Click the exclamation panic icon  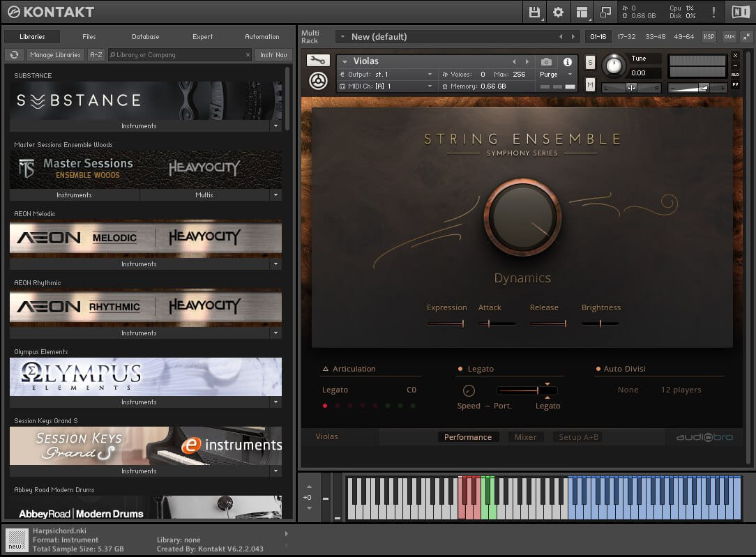713,12
